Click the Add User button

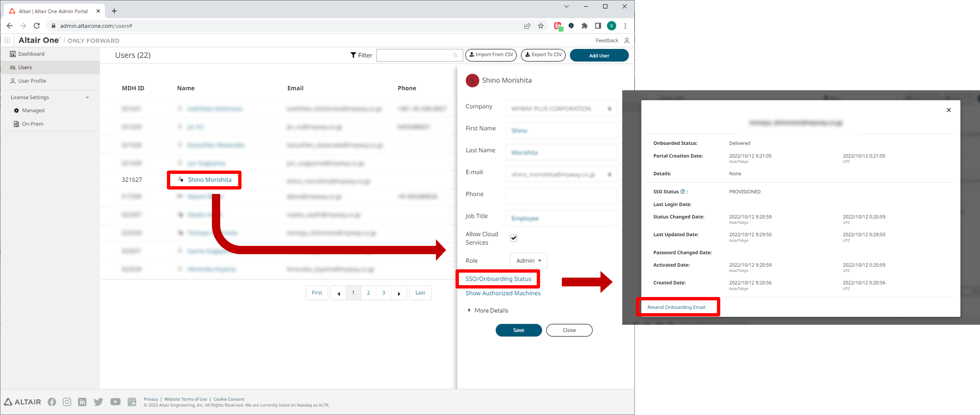coord(599,55)
